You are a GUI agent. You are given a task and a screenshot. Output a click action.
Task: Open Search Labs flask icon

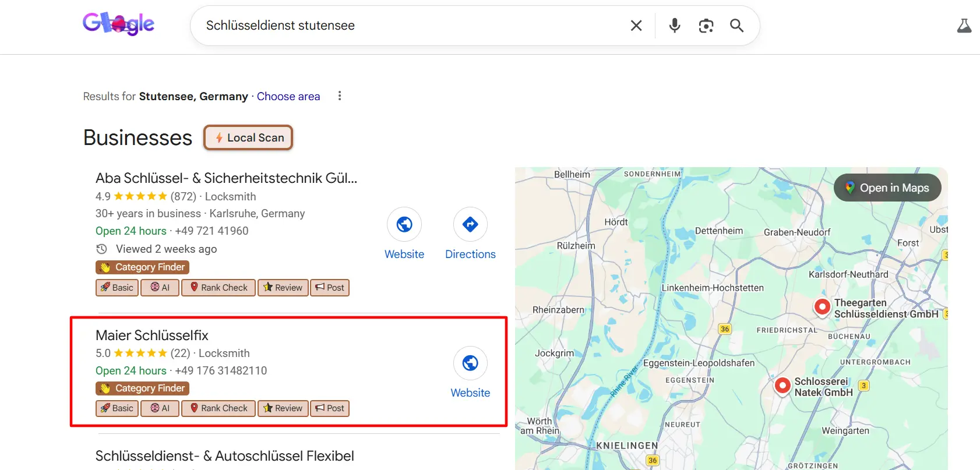point(964,26)
